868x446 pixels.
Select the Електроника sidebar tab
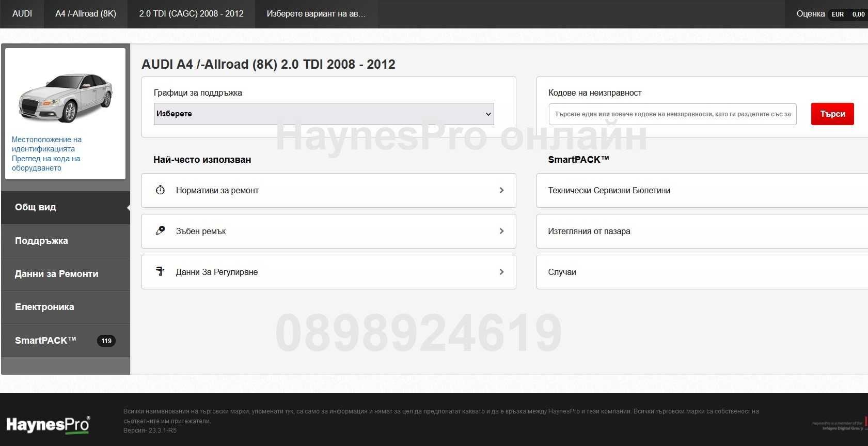[x=66, y=307]
